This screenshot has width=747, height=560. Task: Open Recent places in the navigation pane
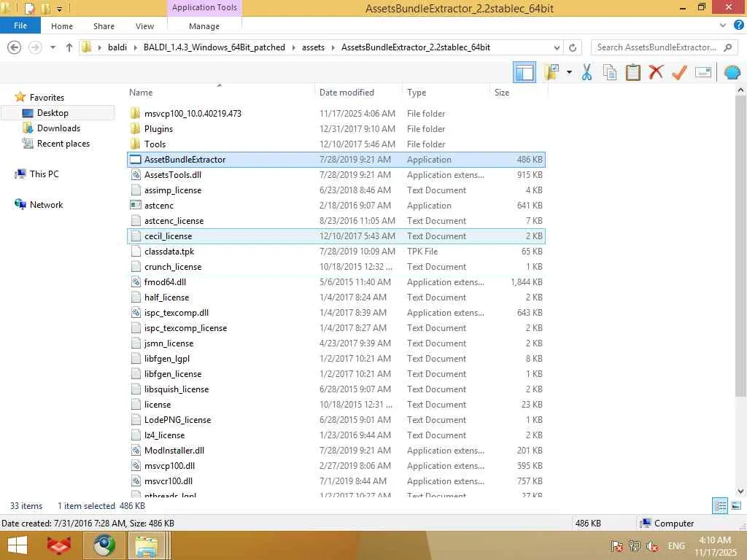(63, 144)
